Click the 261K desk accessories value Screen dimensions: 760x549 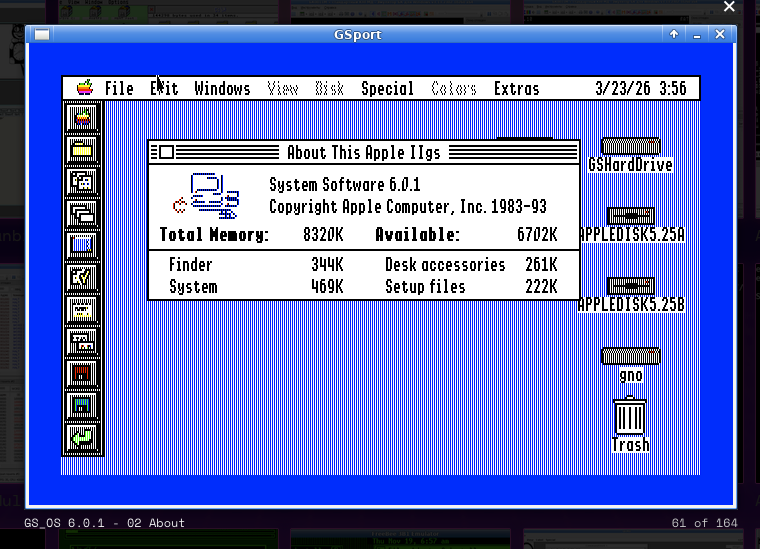(x=541, y=265)
